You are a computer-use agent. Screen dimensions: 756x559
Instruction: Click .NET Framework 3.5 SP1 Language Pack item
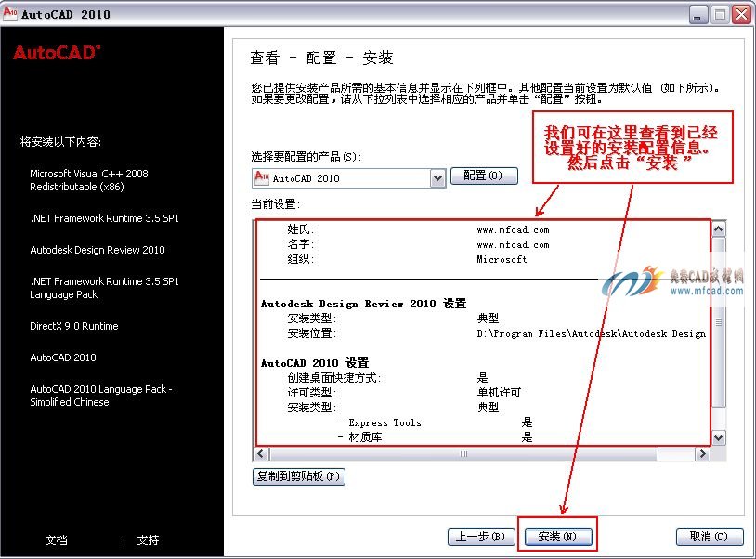(104, 288)
